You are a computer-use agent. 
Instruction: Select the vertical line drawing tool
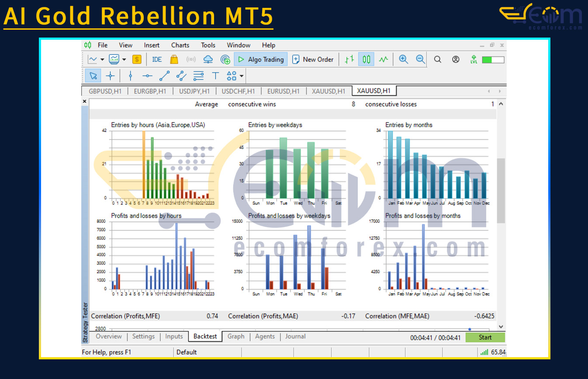(x=130, y=76)
